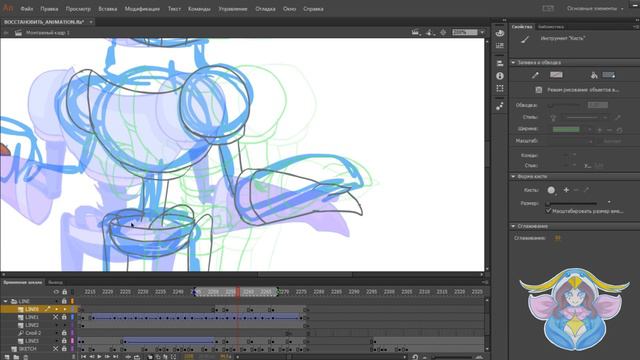Open the Motion Presets dock icon
Viewport: 640px width, 360px height.
pos(500,106)
